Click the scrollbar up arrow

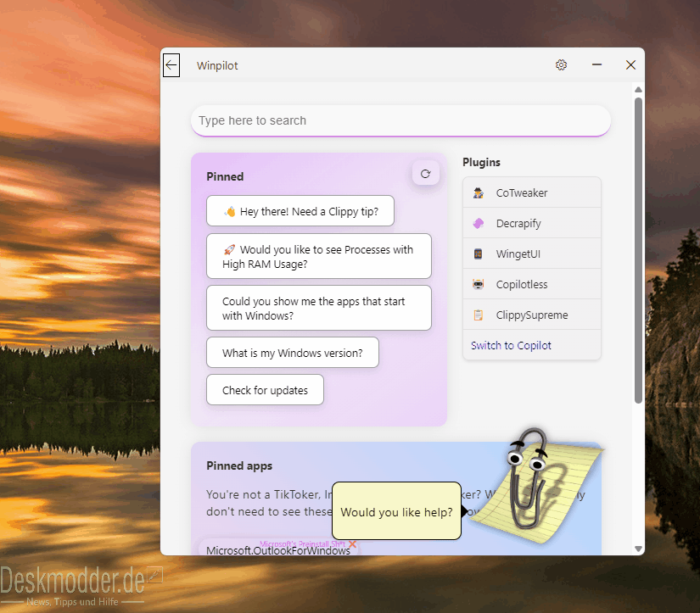(x=638, y=90)
